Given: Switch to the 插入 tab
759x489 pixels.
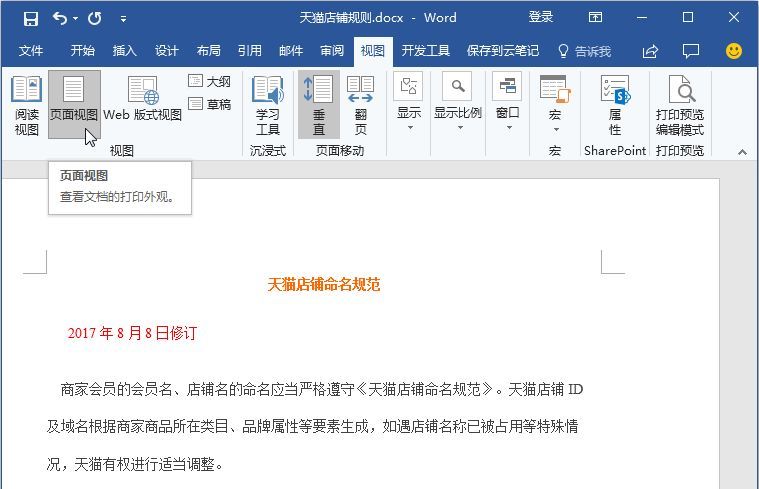Looking at the screenshot, I should click(124, 51).
